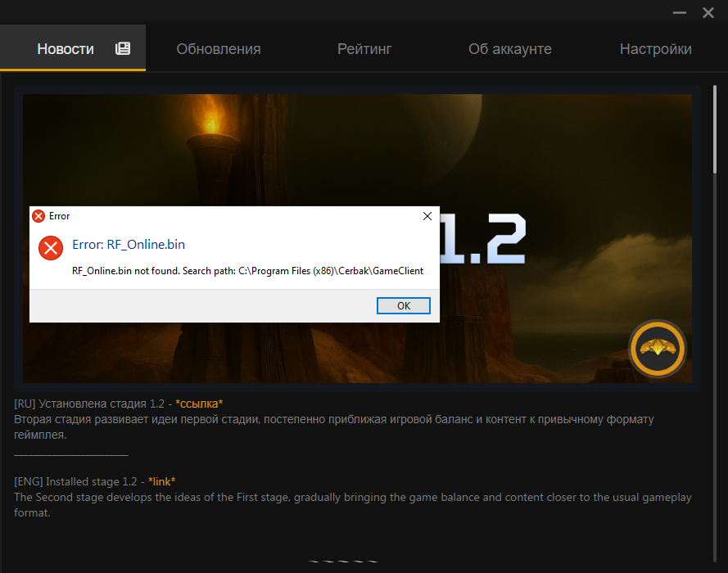Click the 'RF_Online.bin not found' search path message
The width and height of the screenshot is (728, 573).
click(247, 271)
